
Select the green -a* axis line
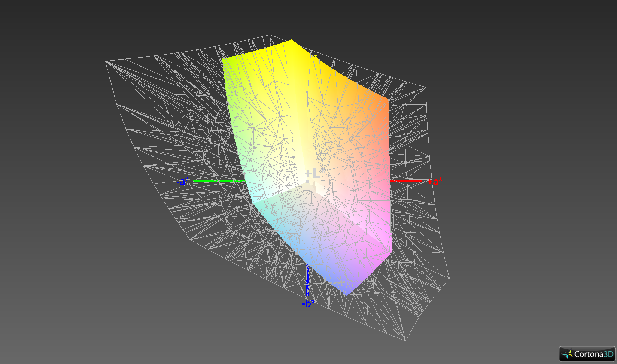tap(219, 182)
